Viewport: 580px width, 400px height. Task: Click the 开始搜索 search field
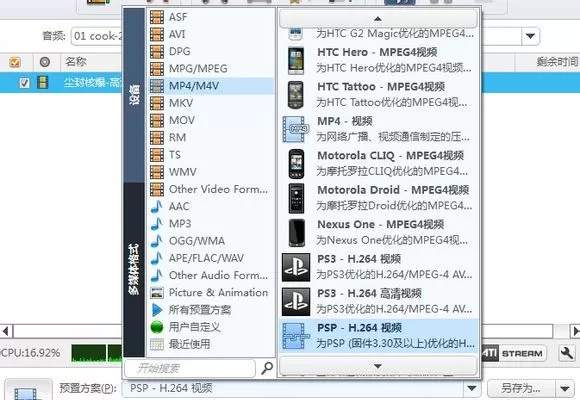(x=190, y=368)
